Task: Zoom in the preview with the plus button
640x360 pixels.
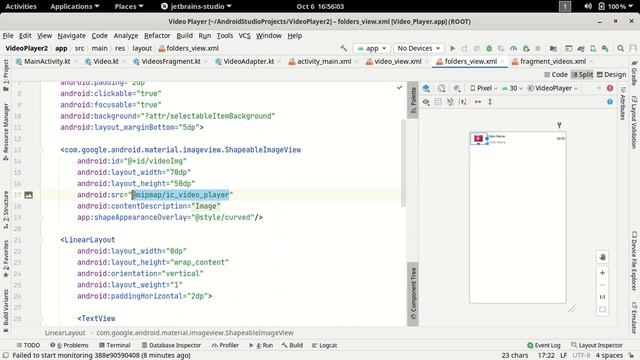Action: [x=602, y=273]
